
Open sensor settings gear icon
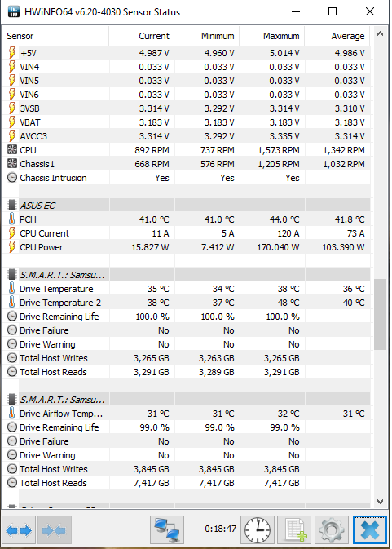coord(331,530)
